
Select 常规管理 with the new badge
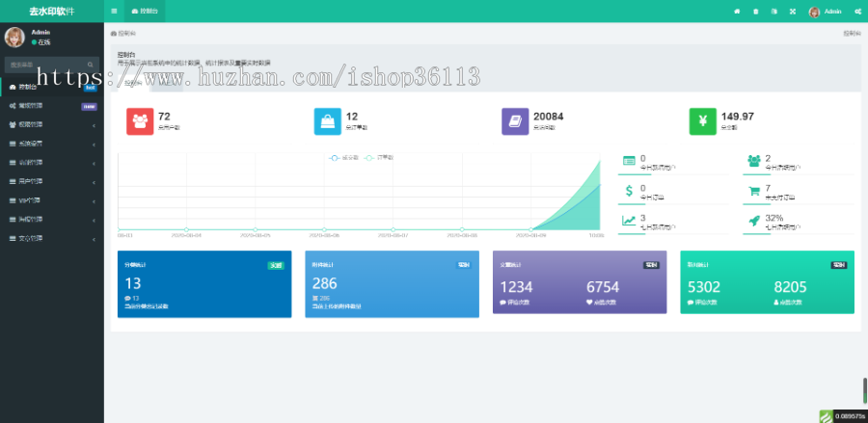[x=52, y=106]
